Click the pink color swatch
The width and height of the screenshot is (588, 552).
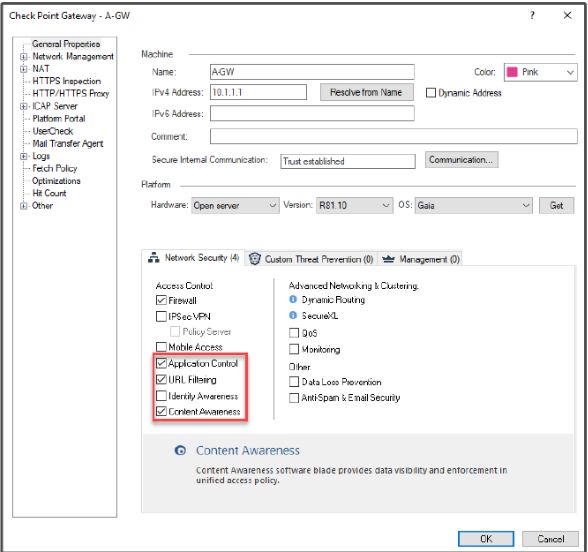coord(512,72)
